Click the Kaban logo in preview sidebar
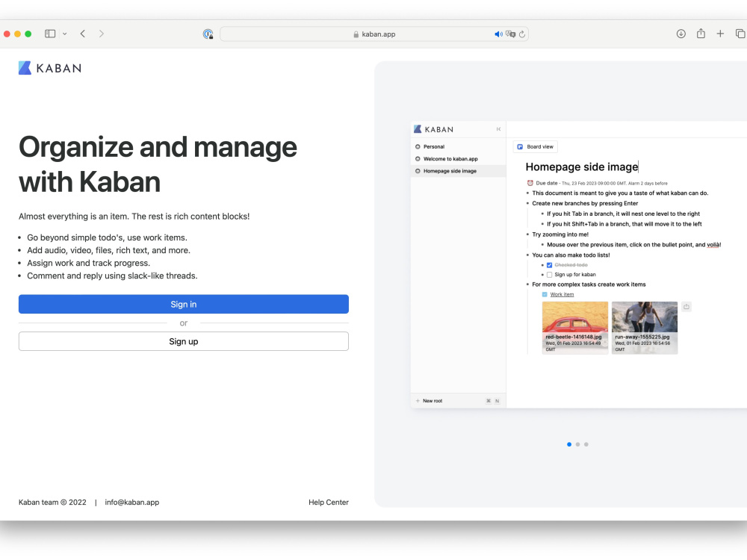 click(x=433, y=129)
